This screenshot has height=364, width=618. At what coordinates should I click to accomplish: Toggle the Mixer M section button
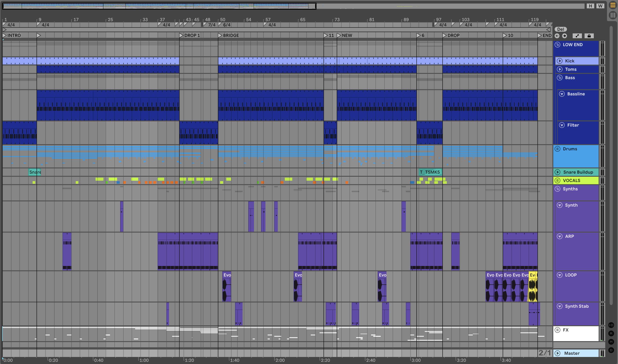coord(611,342)
